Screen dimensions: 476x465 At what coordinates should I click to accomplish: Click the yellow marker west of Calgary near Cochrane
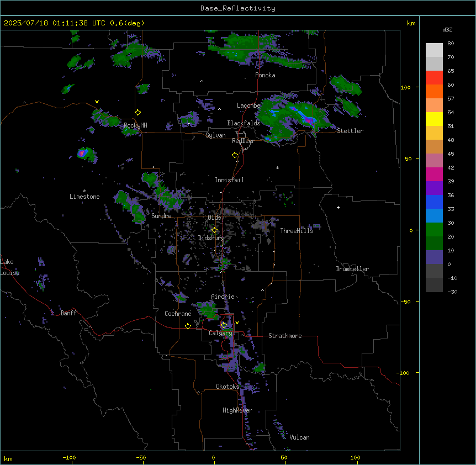coord(188,326)
